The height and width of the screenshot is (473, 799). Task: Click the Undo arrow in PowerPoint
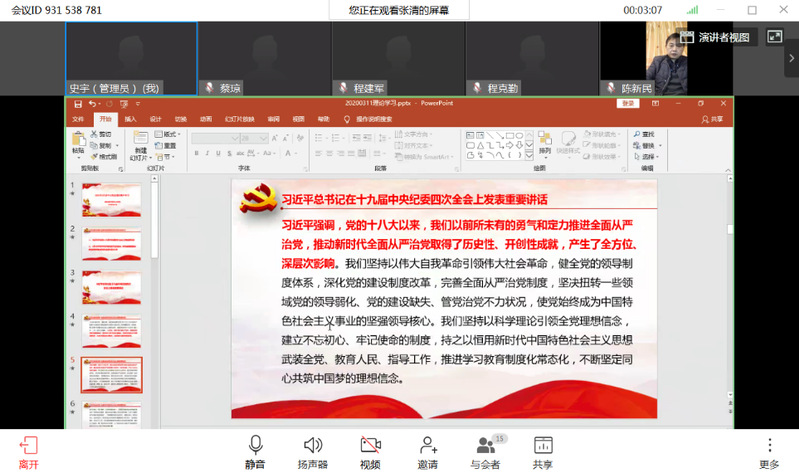pos(92,104)
